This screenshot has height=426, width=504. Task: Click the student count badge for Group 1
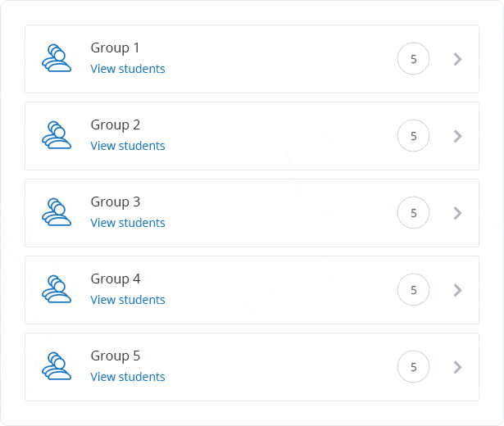414,59
